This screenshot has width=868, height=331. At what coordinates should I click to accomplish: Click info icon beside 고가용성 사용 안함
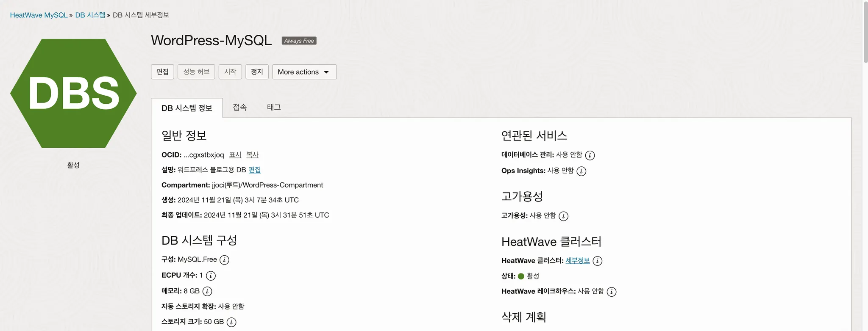click(x=563, y=216)
